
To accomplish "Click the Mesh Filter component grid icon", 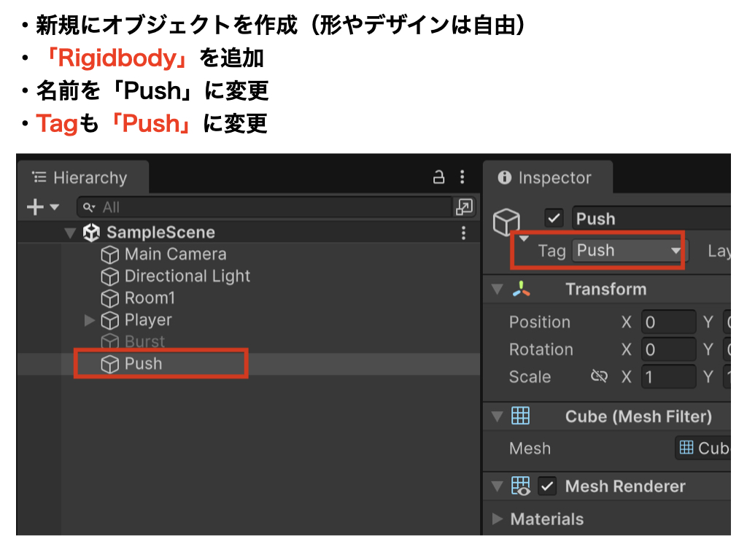I will click(x=520, y=416).
